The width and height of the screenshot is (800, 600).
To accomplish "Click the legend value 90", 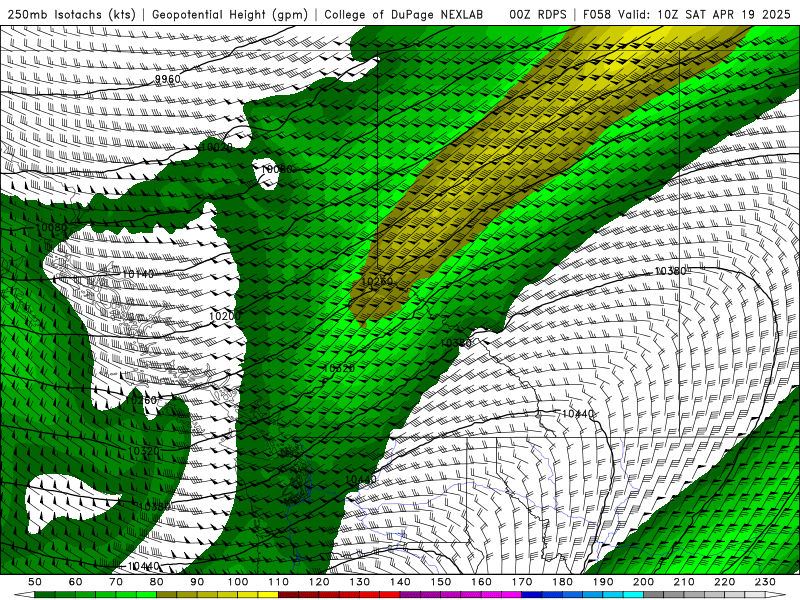I will tap(197, 582).
